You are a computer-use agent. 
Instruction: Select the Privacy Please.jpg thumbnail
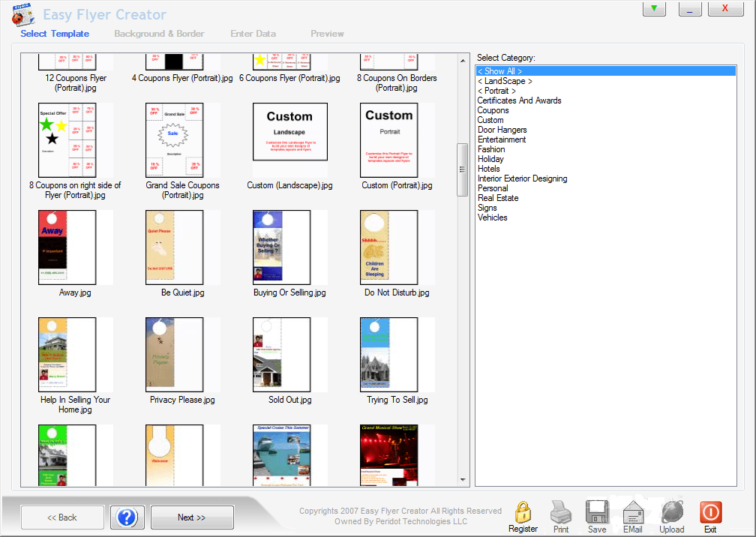(x=175, y=355)
